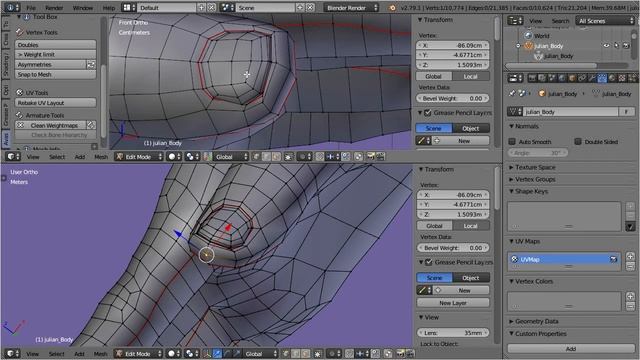This screenshot has width=640, height=360.
Task: Open Edit Mode dropdown in upper viewport
Action: pos(139,157)
